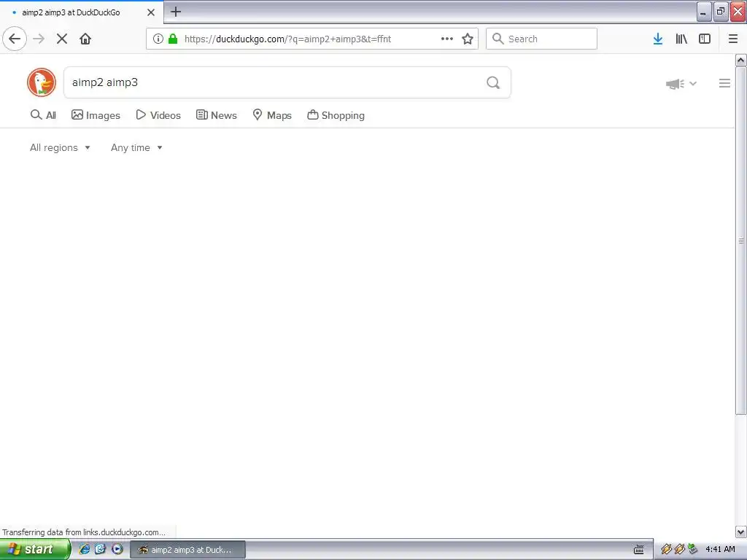Screen dimensions: 747x560
Task: Open the page actions three-dot menu
Action: [x=447, y=39]
